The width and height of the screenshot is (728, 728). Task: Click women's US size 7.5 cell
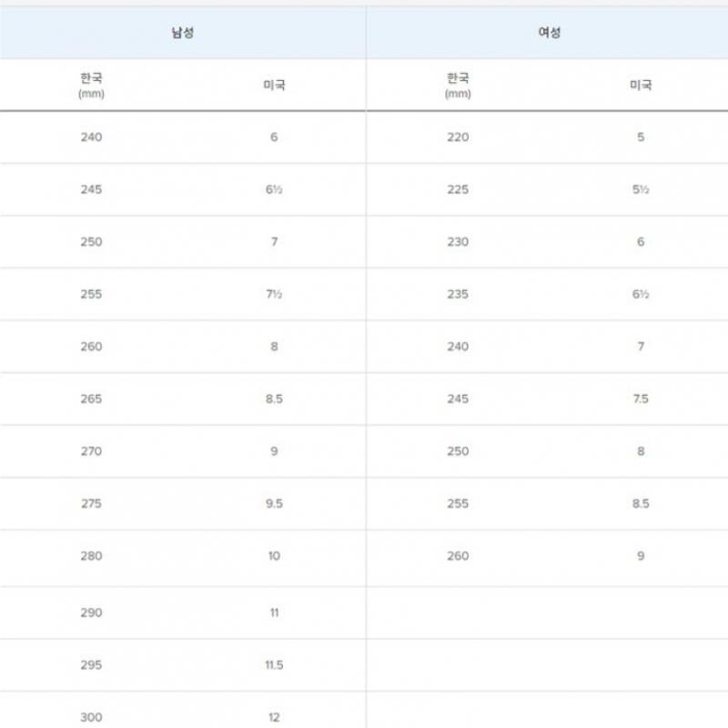641,399
